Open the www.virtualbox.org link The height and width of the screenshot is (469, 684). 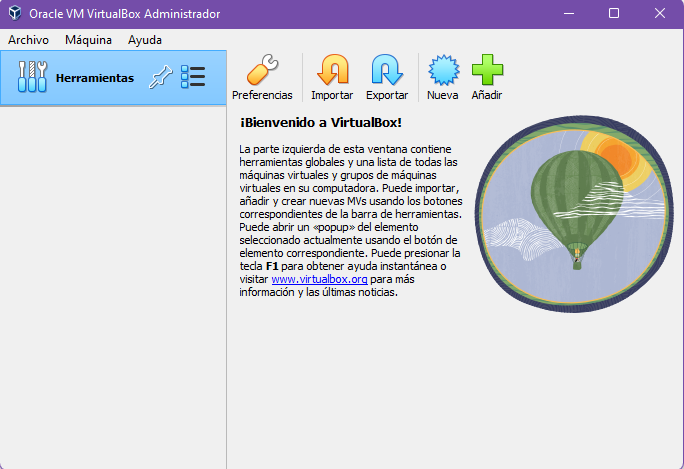tap(319, 279)
